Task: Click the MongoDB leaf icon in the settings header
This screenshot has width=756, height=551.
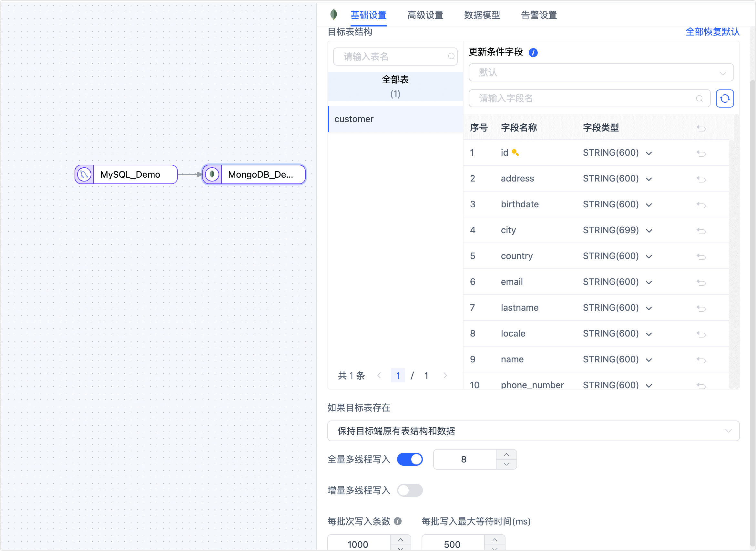Action: pos(333,15)
